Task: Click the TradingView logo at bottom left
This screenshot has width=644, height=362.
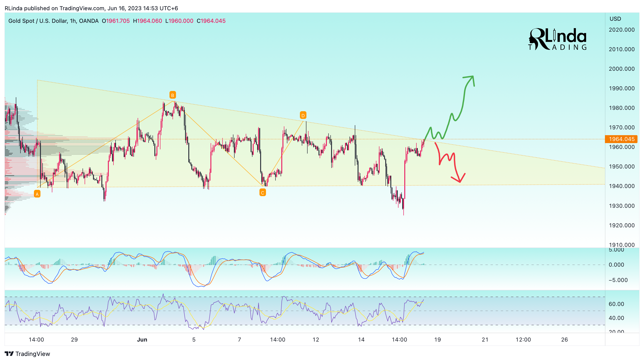Action: [27, 354]
